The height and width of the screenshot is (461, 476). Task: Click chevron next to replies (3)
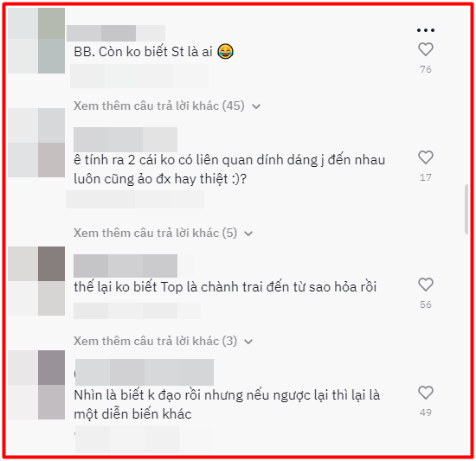tap(248, 342)
